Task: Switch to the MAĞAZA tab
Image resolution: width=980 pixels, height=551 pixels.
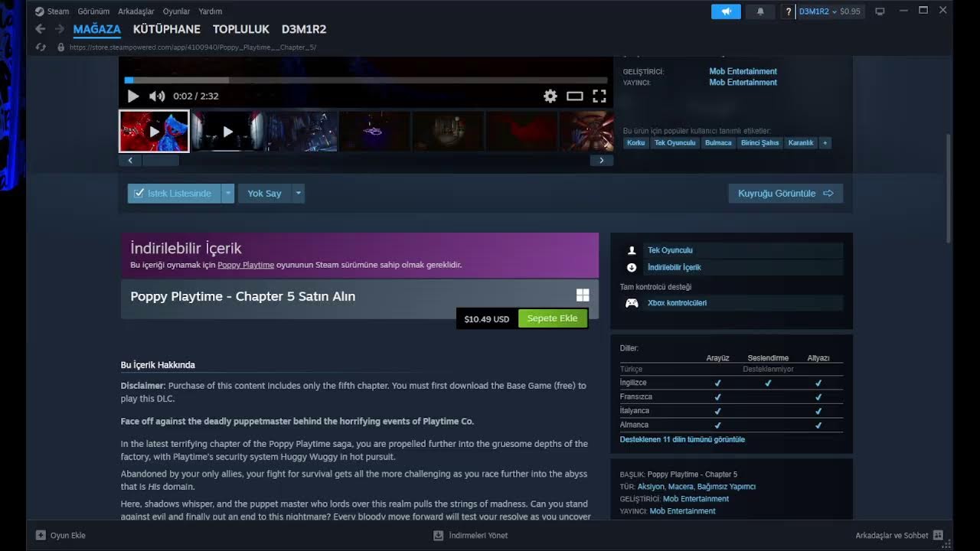Action: coord(97,29)
